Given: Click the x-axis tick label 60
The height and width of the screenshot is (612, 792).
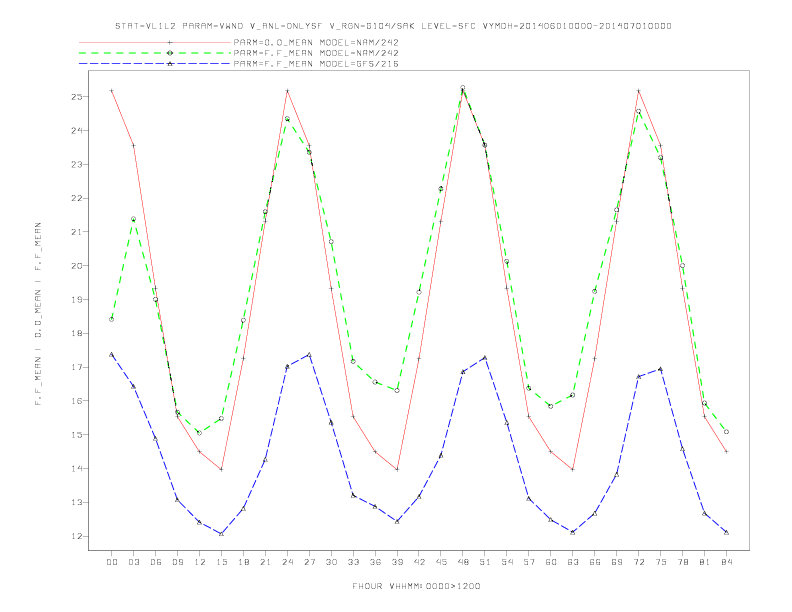Looking at the screenshot, I should (x=551, y=562).
